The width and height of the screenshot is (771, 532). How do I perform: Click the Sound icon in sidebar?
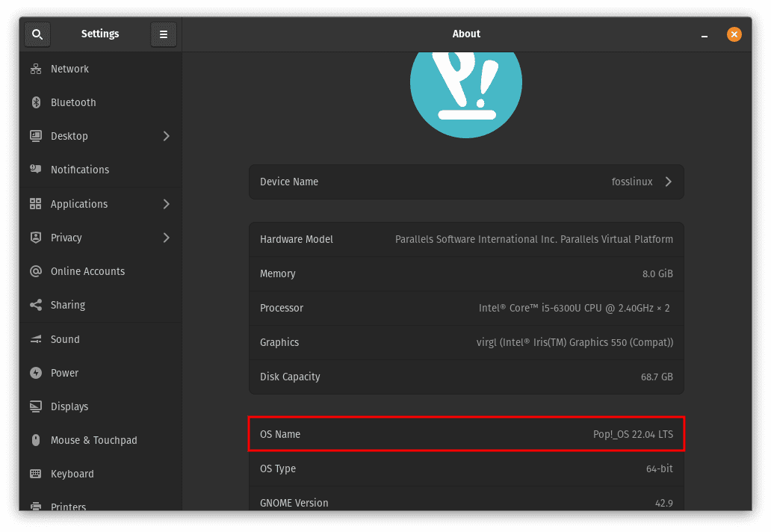point(36,339)
